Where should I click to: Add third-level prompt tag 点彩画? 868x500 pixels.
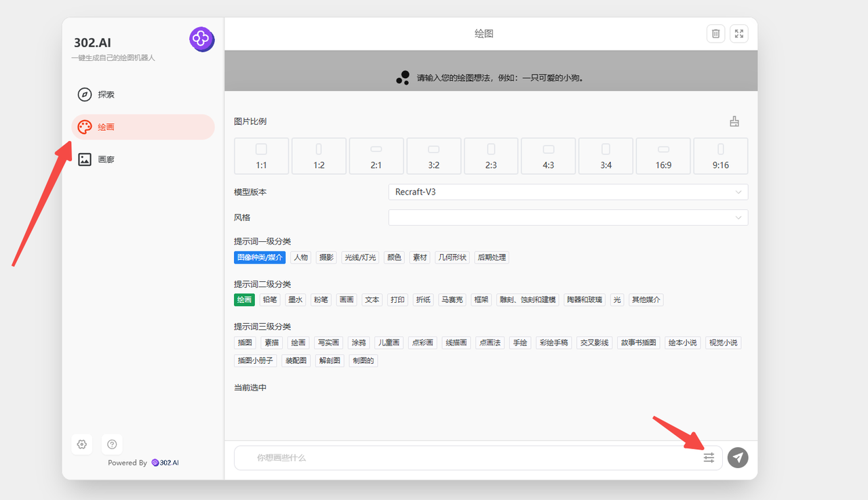pyautogui.click(x=423, y=343)
